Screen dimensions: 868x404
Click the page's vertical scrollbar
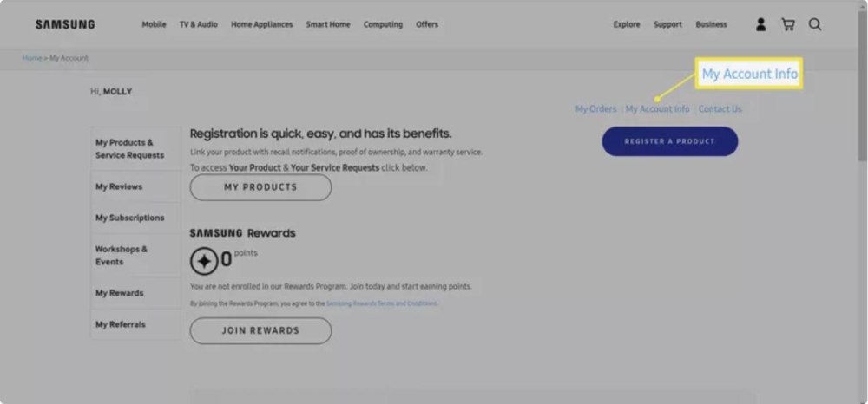(862, 104)
